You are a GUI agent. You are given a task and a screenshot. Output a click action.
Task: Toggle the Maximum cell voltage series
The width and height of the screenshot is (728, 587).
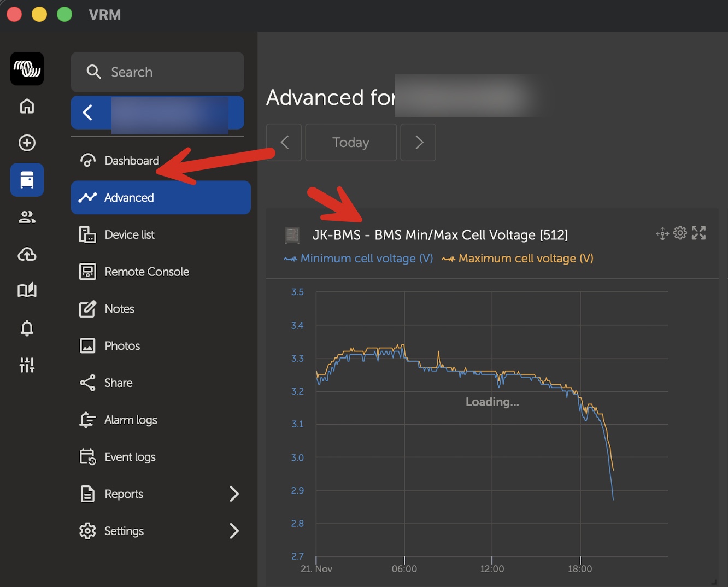(518, 259)
